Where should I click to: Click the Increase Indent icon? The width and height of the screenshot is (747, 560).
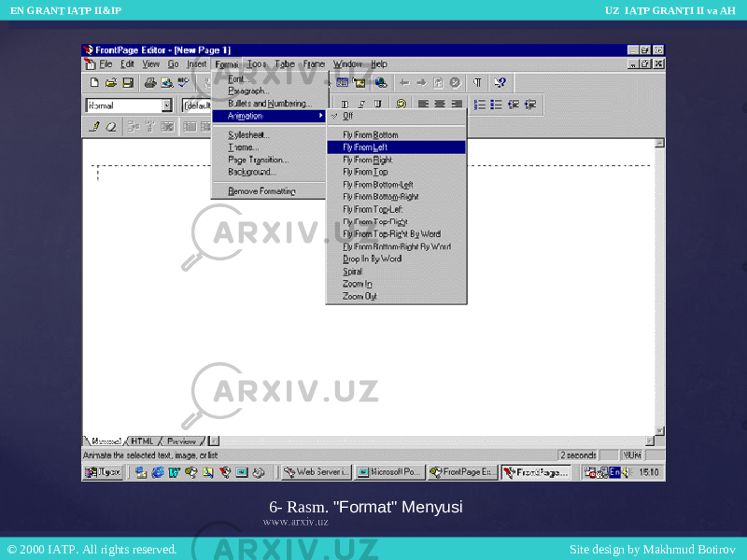tap(530, 105)
